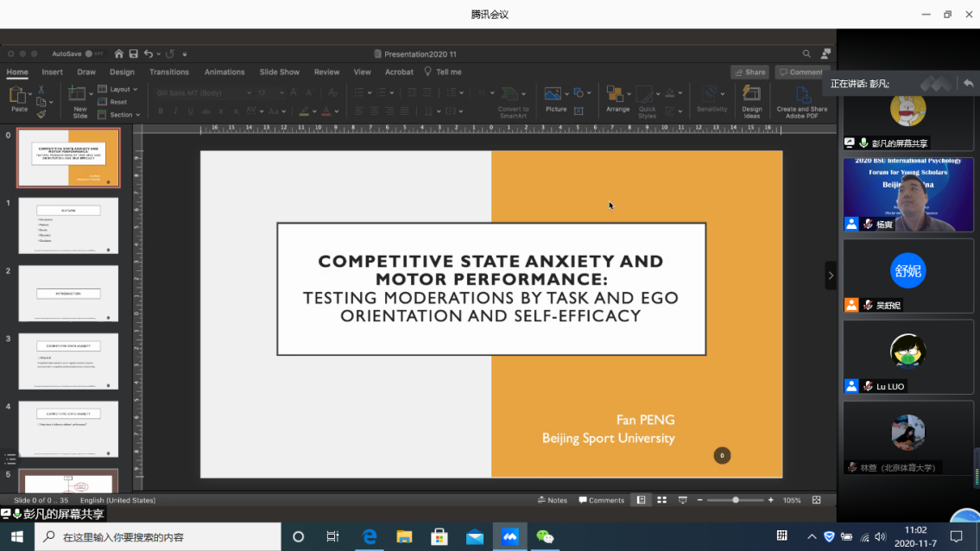Screen dimensions: 980x551
Task: Open Design Ideas pane
Action: (752, 101)
